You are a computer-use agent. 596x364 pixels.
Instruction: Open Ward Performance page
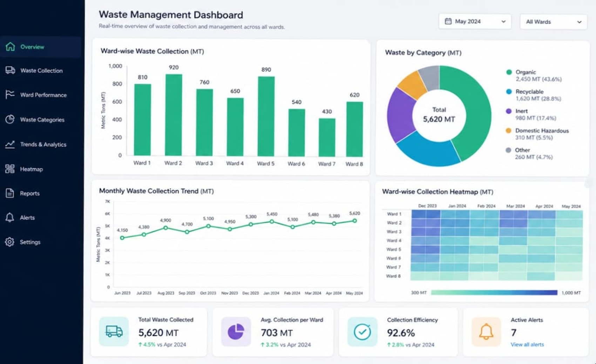pyautogui.click(x=41, y=95)
